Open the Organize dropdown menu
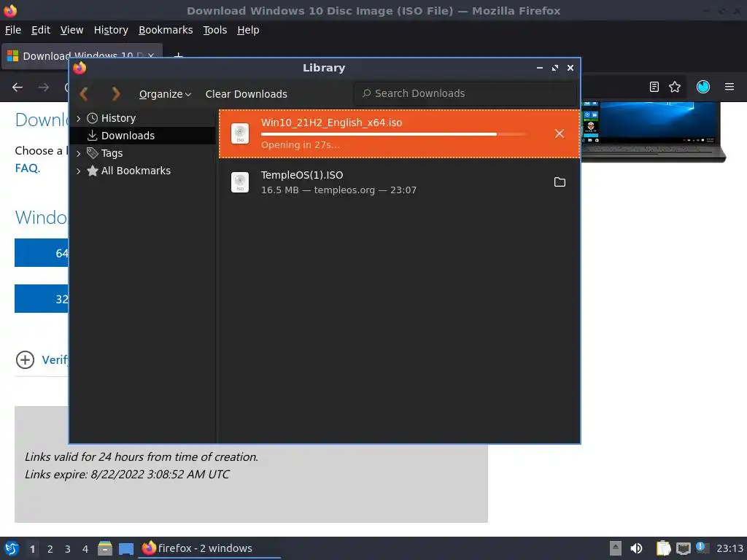Image resolution: width=747 pixels, height=560 pixels. 165,94
